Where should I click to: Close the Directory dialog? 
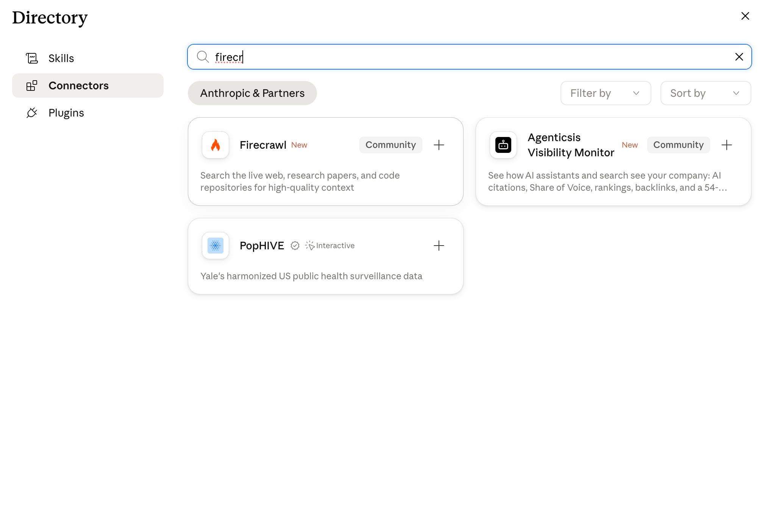(x=745, y=16)
